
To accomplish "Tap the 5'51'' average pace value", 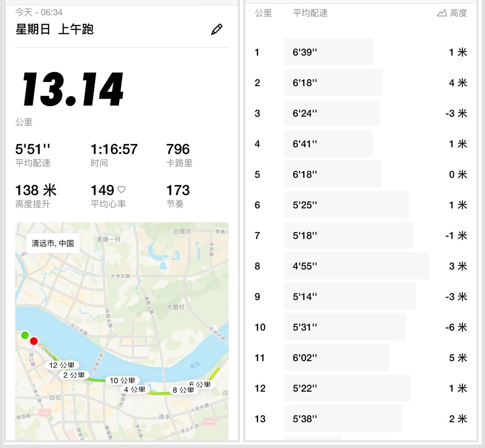I will (33, 149).
